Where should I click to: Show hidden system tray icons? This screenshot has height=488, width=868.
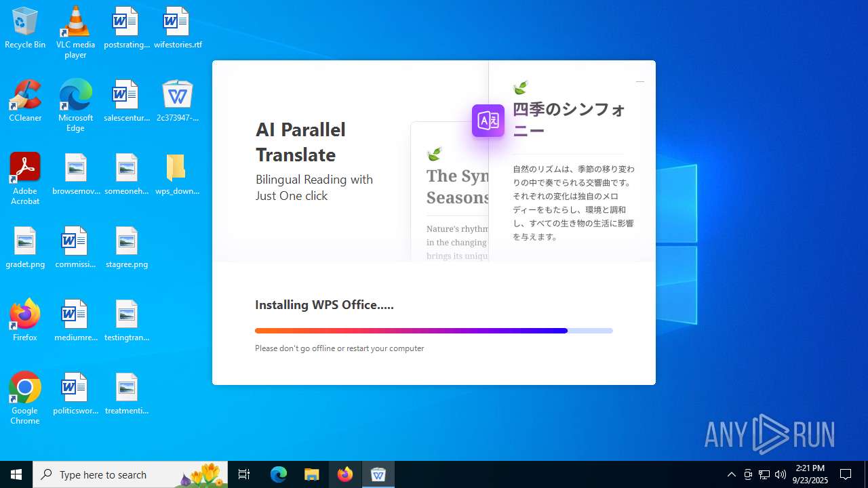731,474
